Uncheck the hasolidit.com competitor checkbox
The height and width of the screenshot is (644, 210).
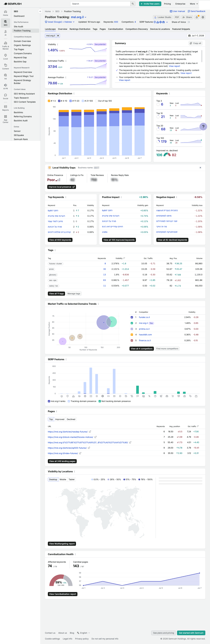132,334
